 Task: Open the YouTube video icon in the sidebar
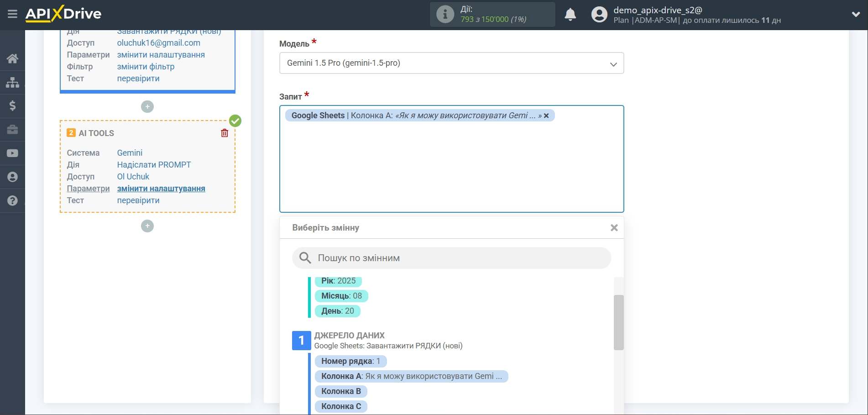pos(12,153)
